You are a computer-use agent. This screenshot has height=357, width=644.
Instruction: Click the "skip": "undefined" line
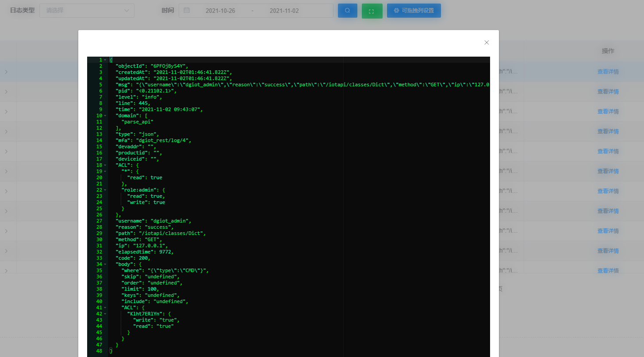[x=150, y=276]
